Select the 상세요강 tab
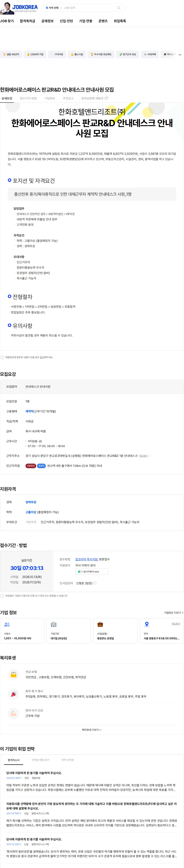Viewport: 184px width, 868px height. point(7,98)
